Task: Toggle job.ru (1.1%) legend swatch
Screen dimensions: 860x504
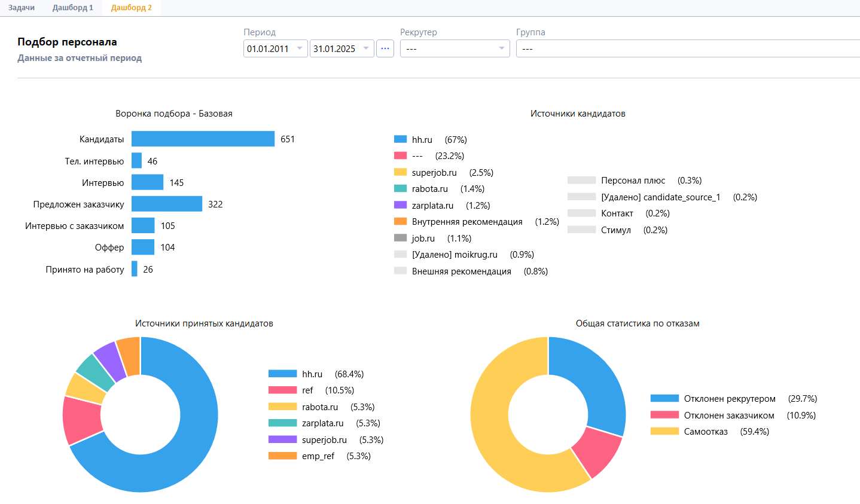Action: coord(401,238)
